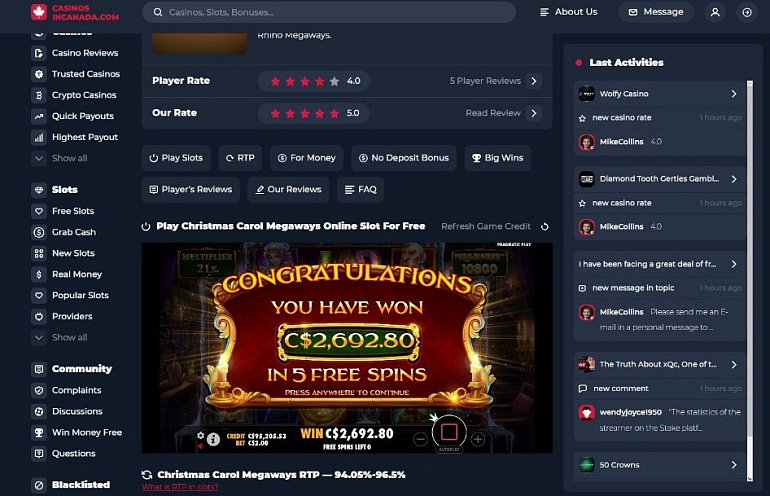Screen dimensions: 770x496
Task: Click the Casinos, Slots, Bonuses search field
Action: click(329, 12)
